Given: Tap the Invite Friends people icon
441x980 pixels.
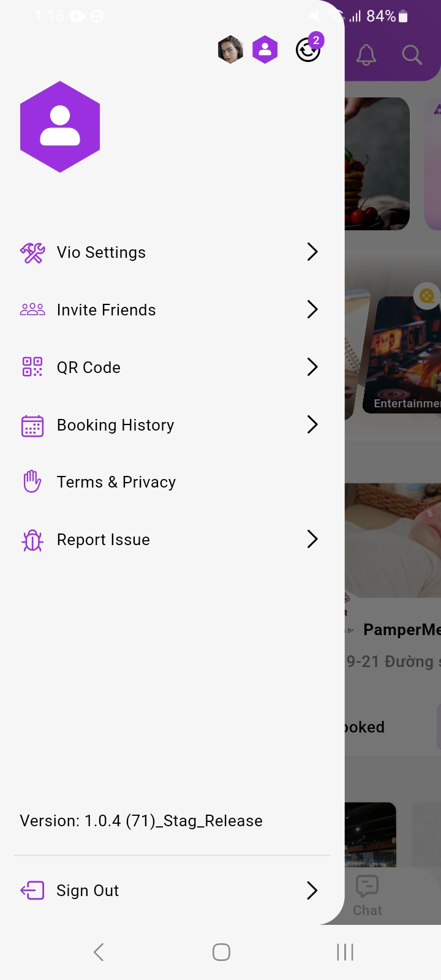Looking at the screenshot, I should tap(32, 310).
